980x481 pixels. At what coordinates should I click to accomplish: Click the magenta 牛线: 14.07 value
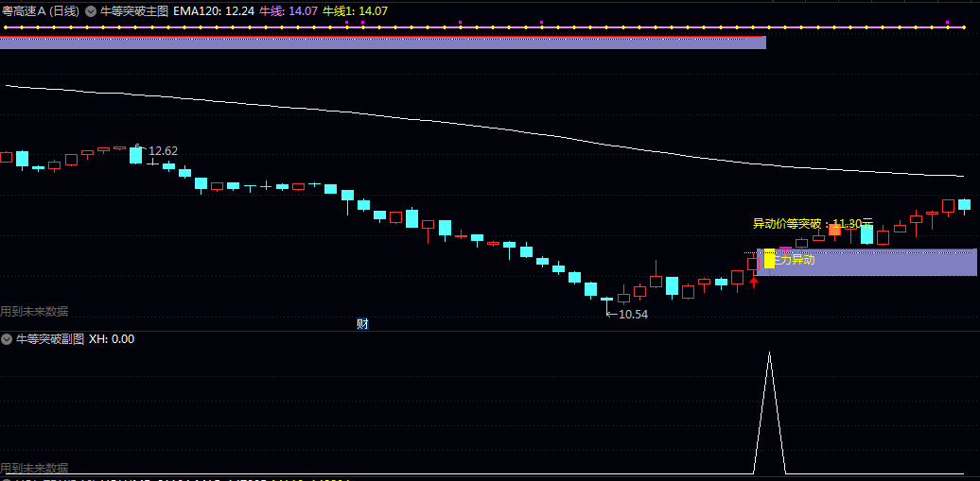[x=289, y=10]
